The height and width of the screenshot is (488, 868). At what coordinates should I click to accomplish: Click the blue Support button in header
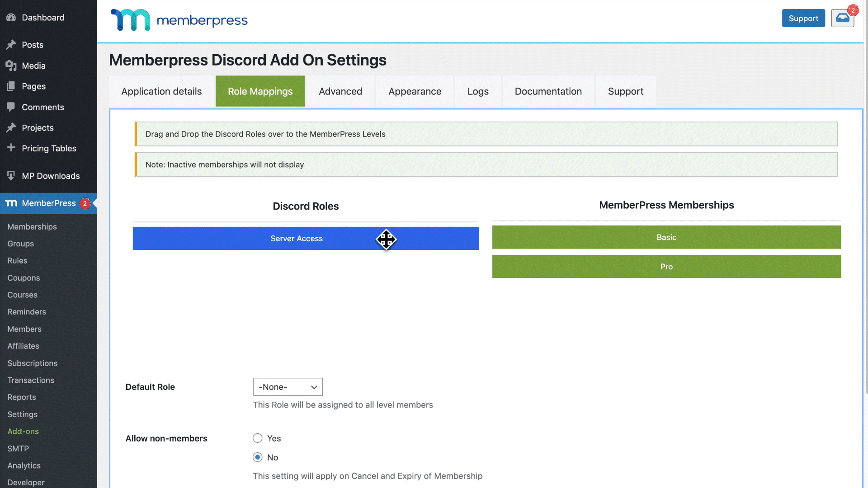[x=803, y=18]
